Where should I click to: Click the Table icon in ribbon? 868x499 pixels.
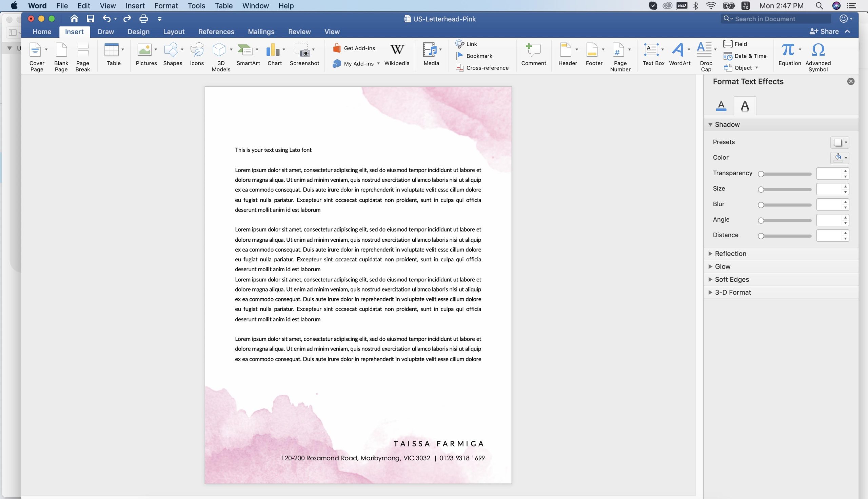click(x=111, y=50)
